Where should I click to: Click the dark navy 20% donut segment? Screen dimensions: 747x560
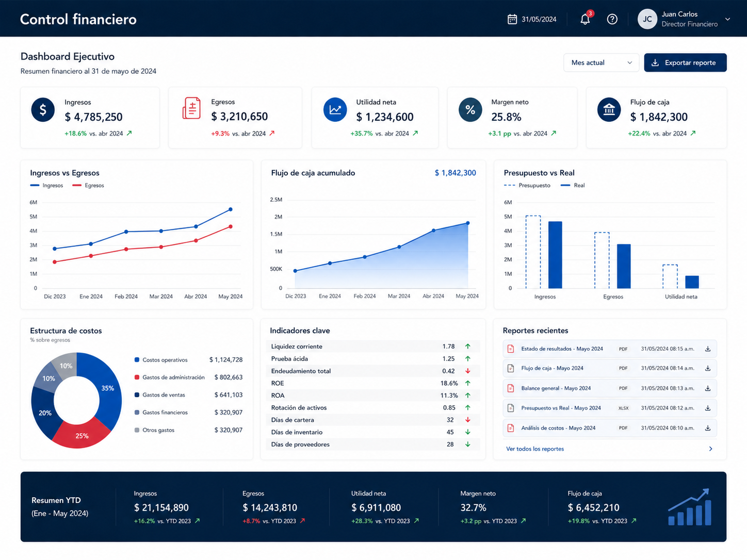coord(44,413)
